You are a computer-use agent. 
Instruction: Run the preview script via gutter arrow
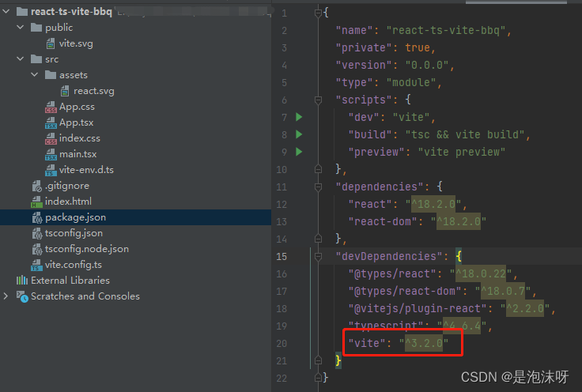pos(299,152)
